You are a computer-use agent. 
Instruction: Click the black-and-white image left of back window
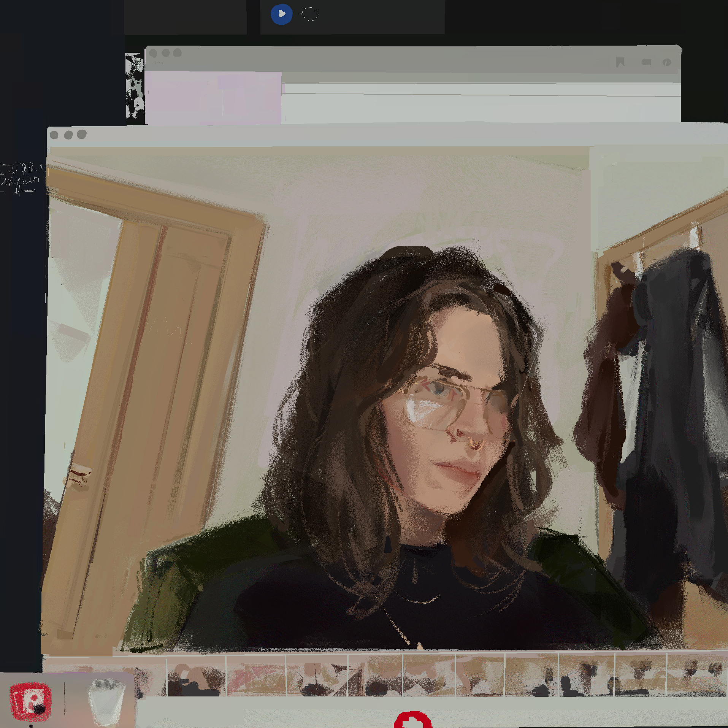[135, 86]
